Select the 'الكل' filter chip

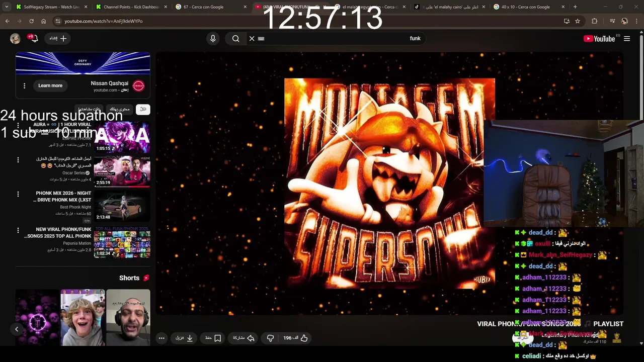click(143, 109)
